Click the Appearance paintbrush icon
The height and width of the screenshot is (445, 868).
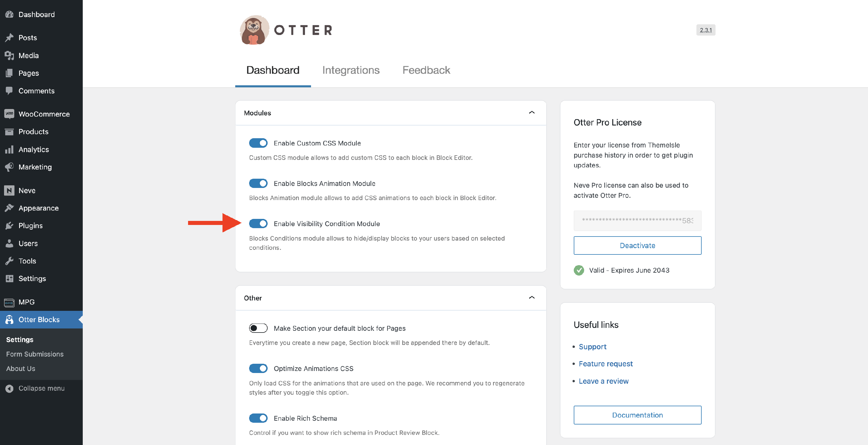(9, 208)
